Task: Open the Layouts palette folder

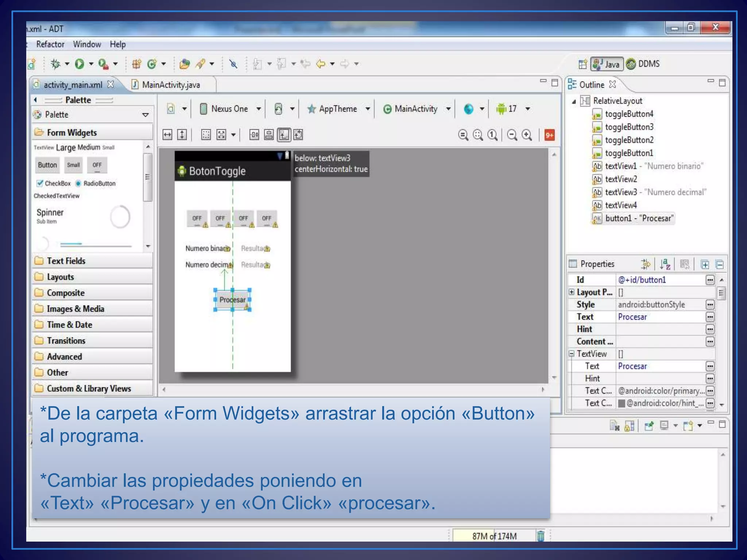Action: tap(92, 277)
